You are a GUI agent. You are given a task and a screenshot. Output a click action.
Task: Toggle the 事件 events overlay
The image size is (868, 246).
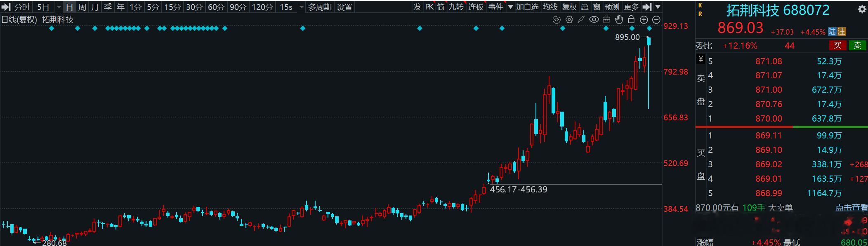(x=495, y=7)
